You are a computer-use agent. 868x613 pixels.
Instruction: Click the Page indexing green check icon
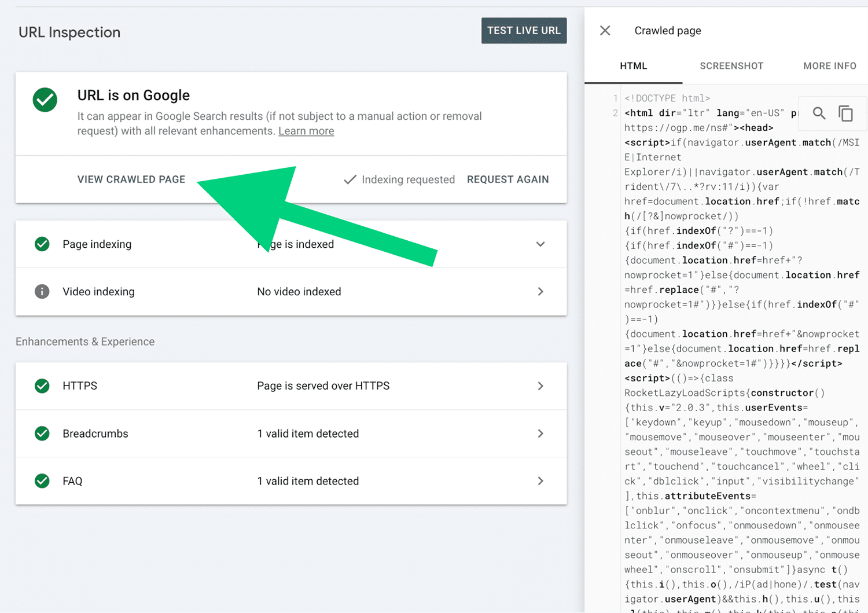(x=42, y=244)
